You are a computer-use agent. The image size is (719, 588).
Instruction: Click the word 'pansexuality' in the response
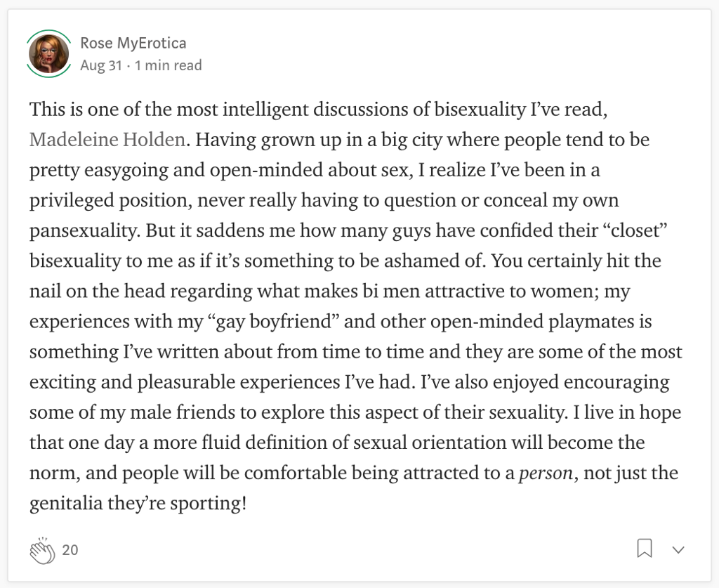tap(84, 231)
